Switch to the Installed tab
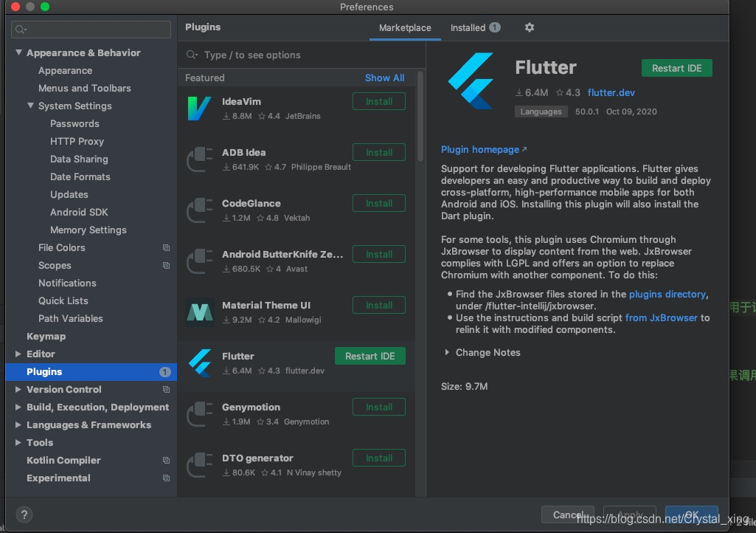 click(476, 28)
